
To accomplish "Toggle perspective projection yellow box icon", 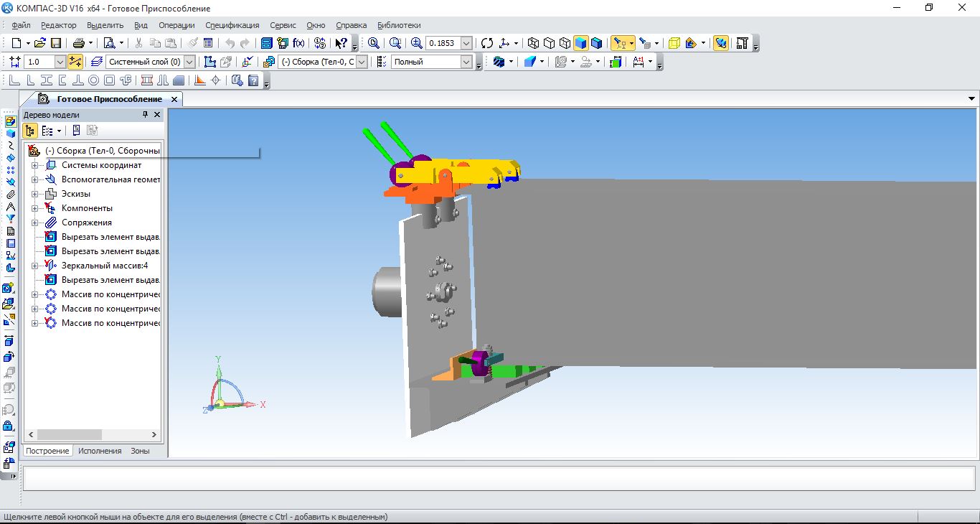I will pos(674,43).
